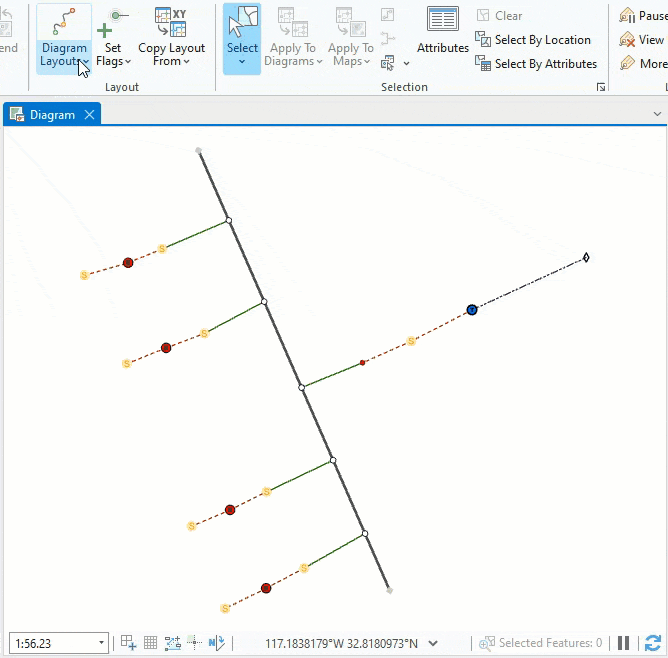Click the blue transformer junction symbol

(x=472, y=310)
